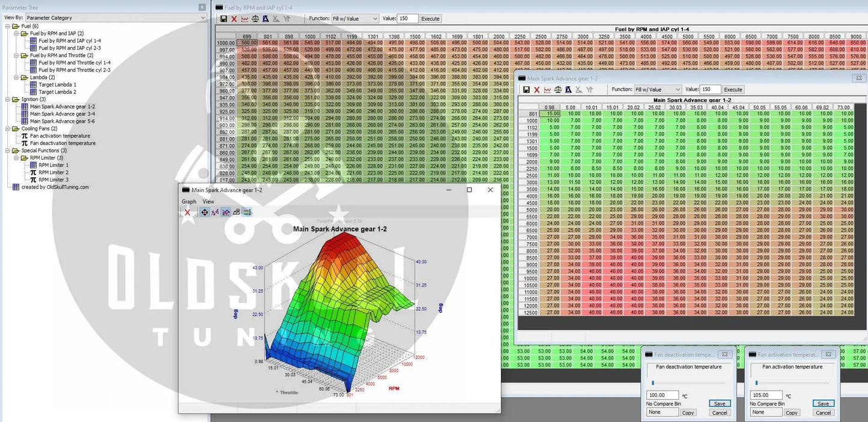Click the Fan activation temperature value field
This screenshot has height=422, width=868.
[766, 396]
